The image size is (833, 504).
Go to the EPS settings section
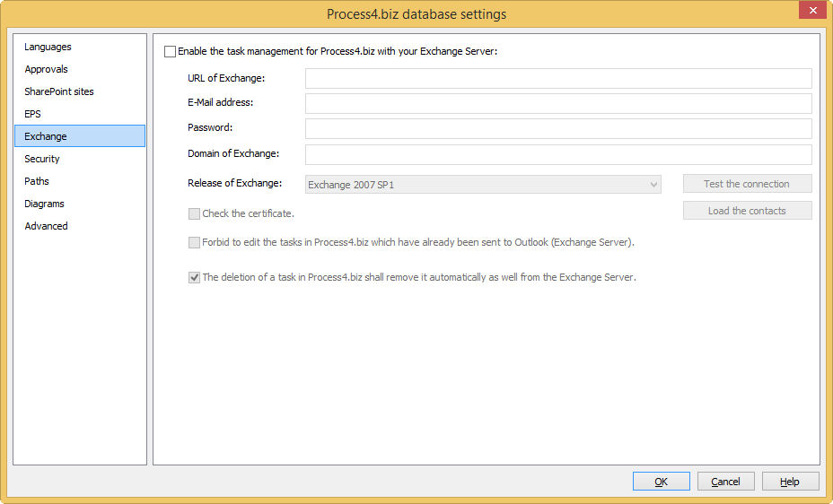(80, 114)
